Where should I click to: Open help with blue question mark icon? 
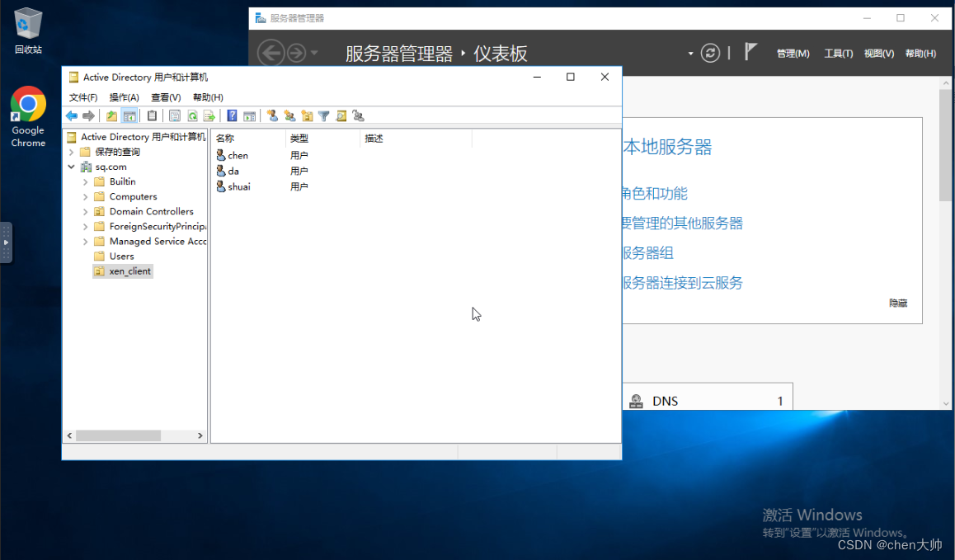pos(232,115)
